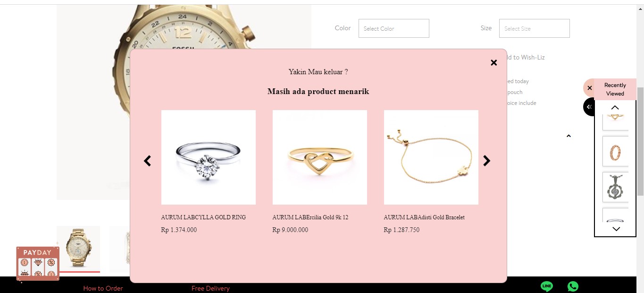644x293 pixels.
Task: Move recently viewed list down
Action: point(616,229)
